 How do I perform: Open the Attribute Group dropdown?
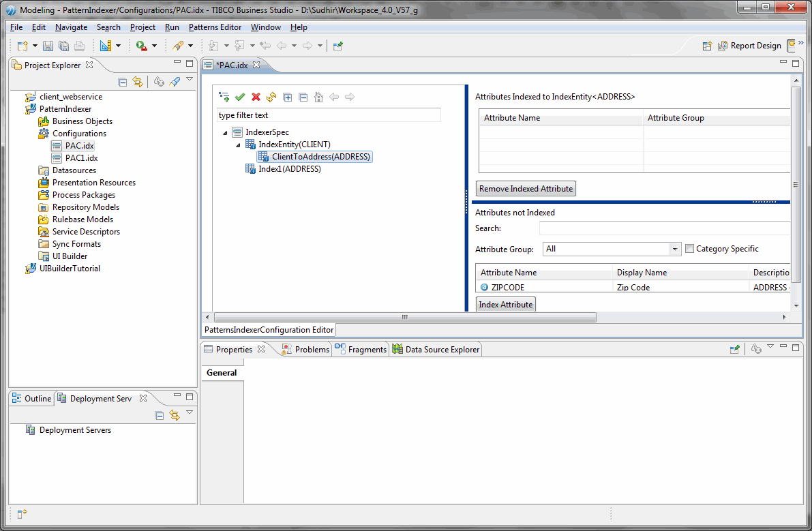pos(674,249)
